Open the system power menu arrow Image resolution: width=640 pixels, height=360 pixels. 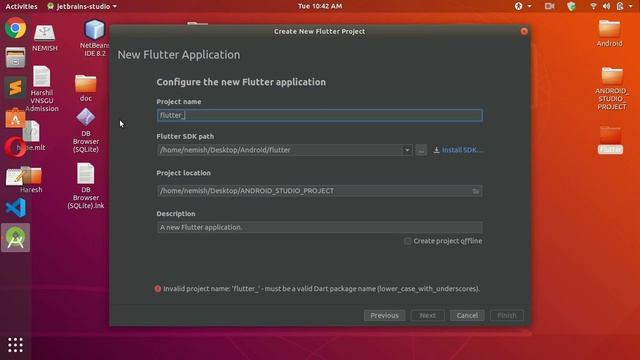pyautogui.click(x=630, y=6)
